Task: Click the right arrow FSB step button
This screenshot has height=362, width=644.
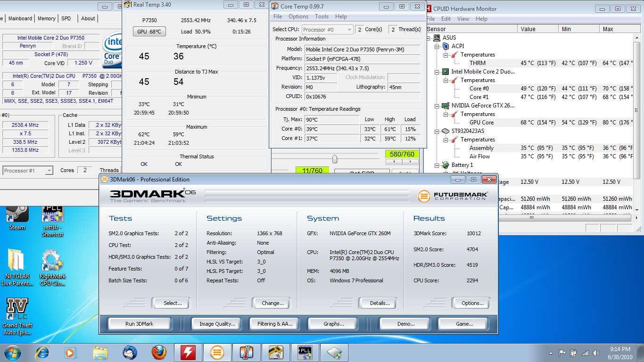Action: point(411,162)
